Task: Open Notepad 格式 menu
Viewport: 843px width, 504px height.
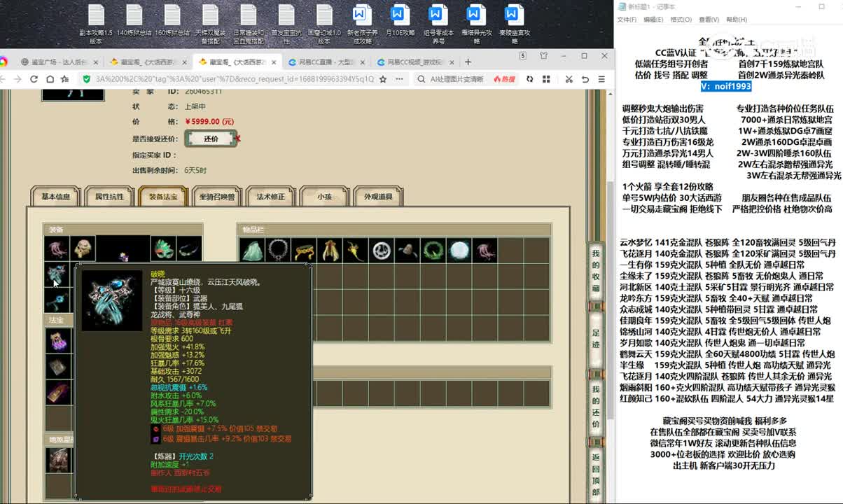Action: click(681, 20)
